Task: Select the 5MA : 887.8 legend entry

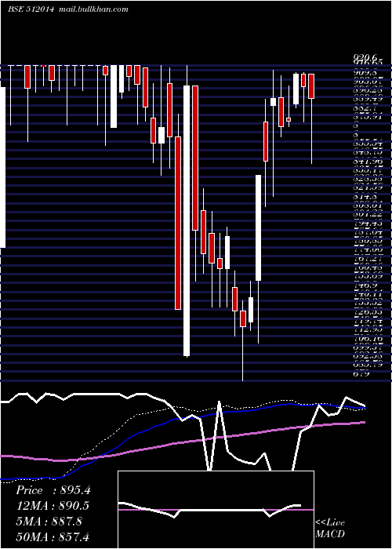Action: click(49, 521)
